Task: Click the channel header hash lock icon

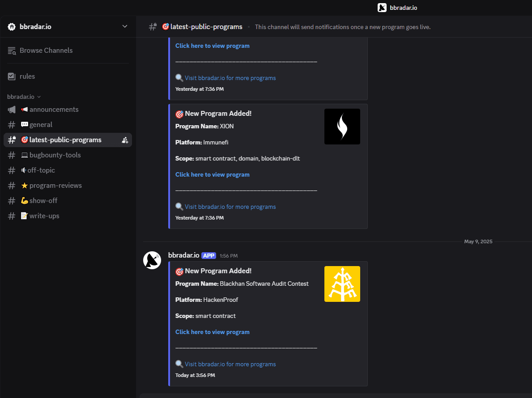Action: click(x=153, y=27)
